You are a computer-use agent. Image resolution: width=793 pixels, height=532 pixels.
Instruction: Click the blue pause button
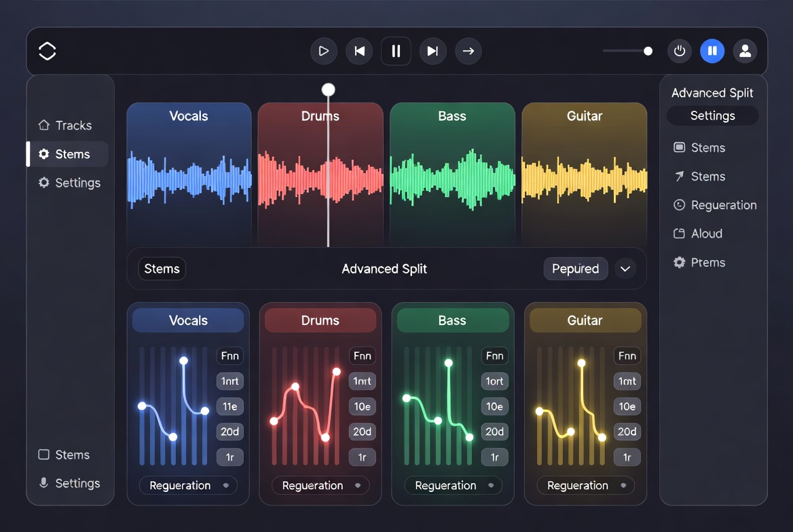[x=712, y=51]
